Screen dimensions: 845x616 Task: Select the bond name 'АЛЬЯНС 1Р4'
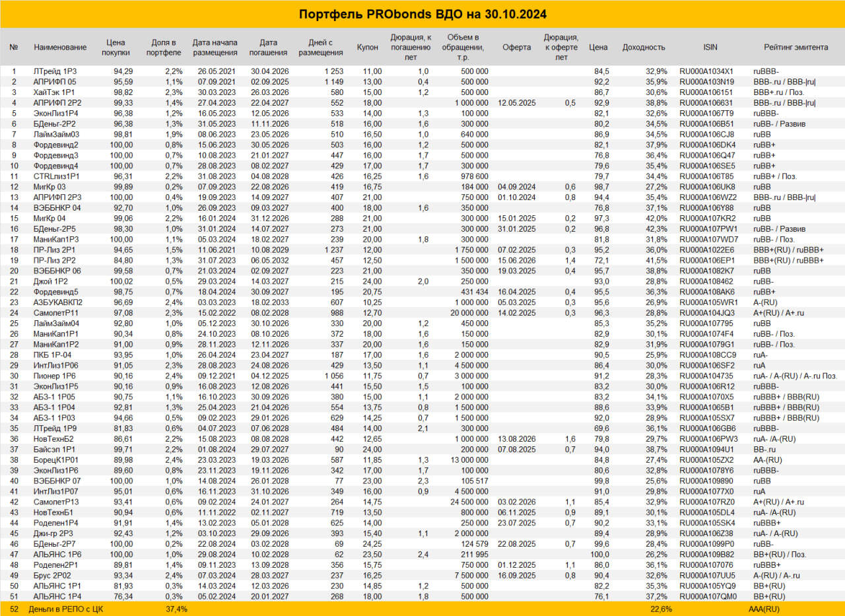(57, 597)
